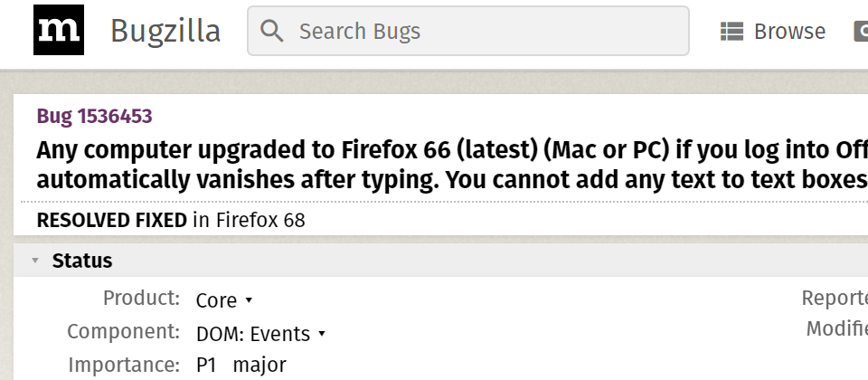Click the major severity value
Viewport: 868px width, 380px height.
click(259, 366)
